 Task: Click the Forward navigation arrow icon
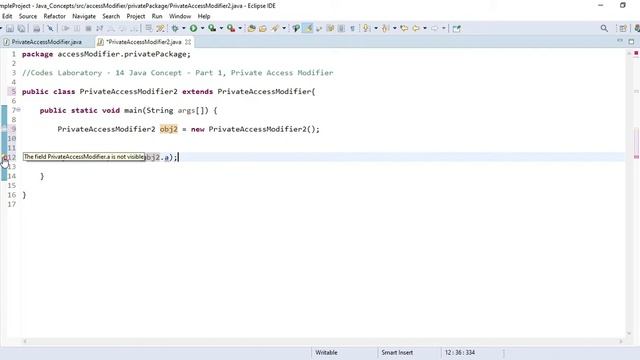pyautogui.click(x=435, y=29)
